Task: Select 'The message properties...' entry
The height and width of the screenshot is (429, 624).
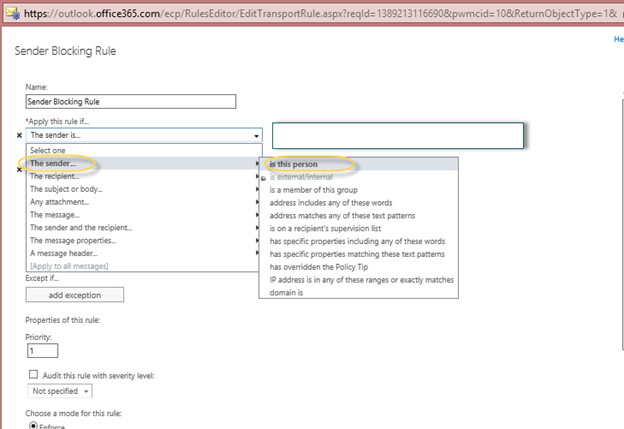Action: (x=142, y=240)
